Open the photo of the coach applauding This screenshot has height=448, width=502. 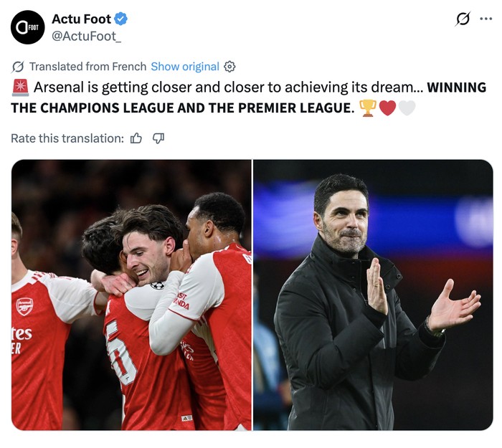click(x=373, y=295)
